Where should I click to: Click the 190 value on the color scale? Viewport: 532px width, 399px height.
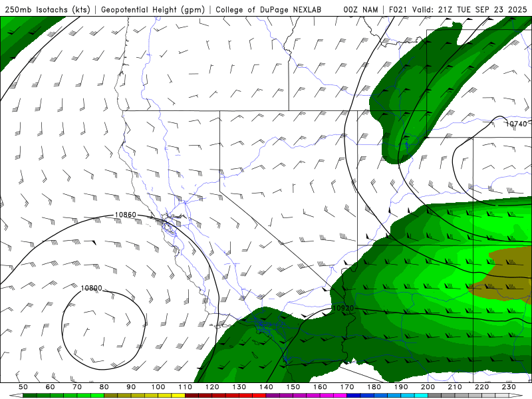coord(401,387)
